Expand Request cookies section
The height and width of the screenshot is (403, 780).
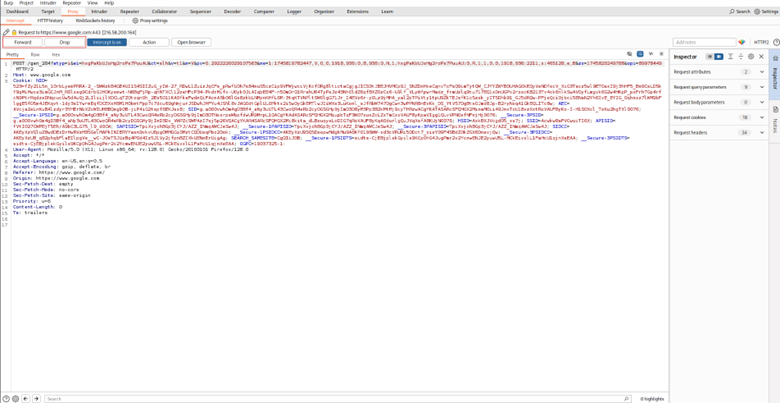tap(761, 117)
